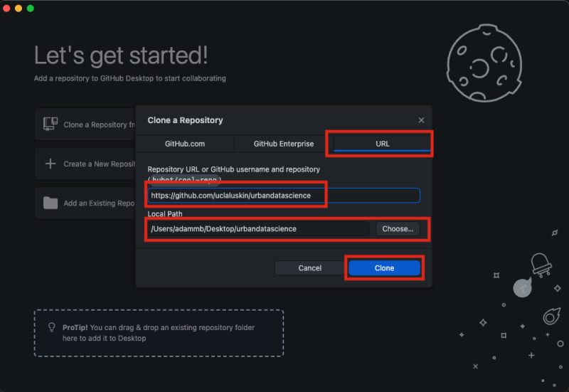Click the ProTip lightbulb icon
This screenshot has width=569, height=392.
coord(51,327)
